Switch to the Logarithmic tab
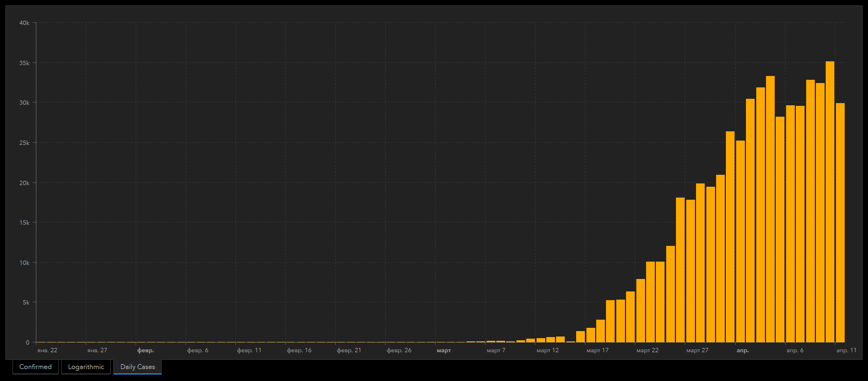The height and width of the screenshot is (381, 868). tap(86, 367)
